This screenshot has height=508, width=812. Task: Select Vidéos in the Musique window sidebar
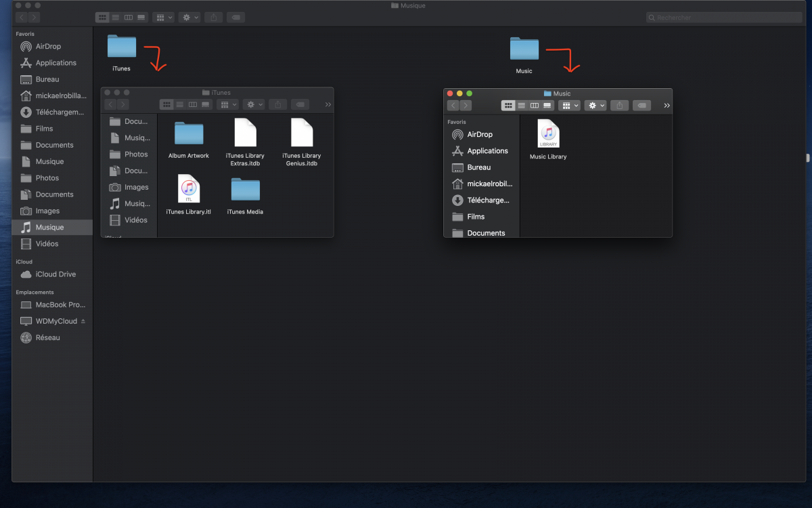[47, 244]
